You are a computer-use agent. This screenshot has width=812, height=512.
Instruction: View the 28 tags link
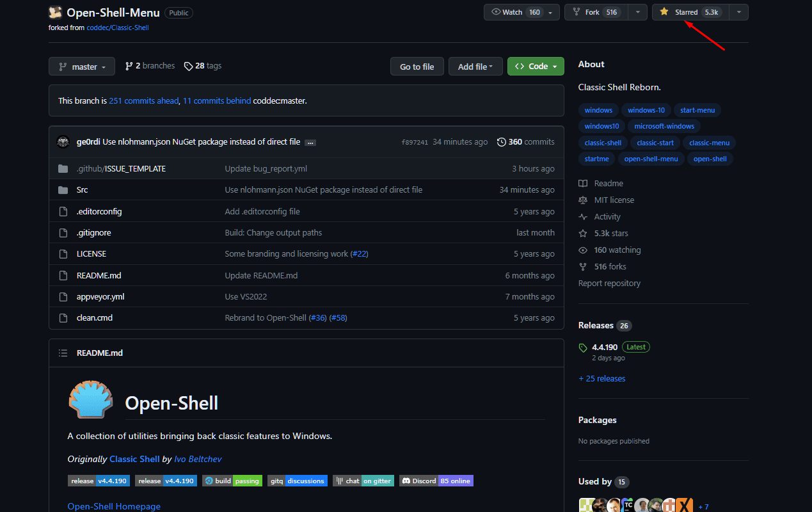click(x=203, y=66)
